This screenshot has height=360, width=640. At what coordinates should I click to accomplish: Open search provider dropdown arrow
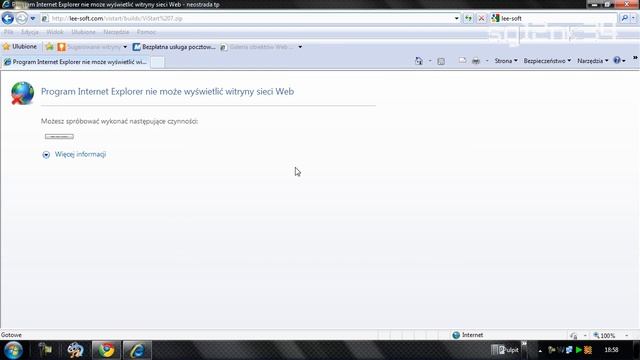633,18
